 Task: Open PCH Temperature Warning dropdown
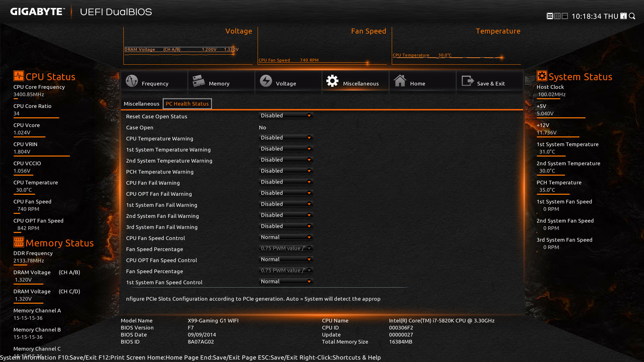point(286,171)
